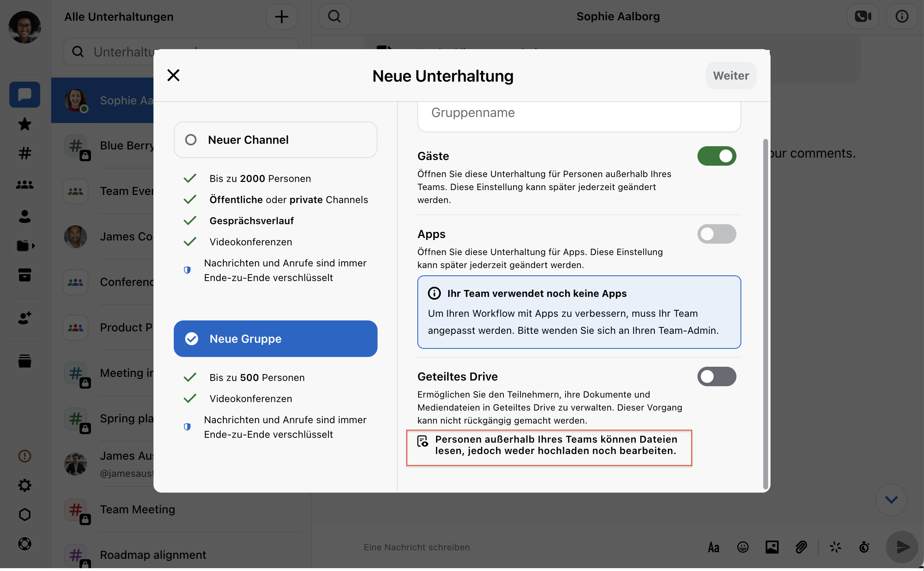Open the stacked archive icon in sidebar
Viewport: 924px width, 571px height.
click(x=25, y=361)
